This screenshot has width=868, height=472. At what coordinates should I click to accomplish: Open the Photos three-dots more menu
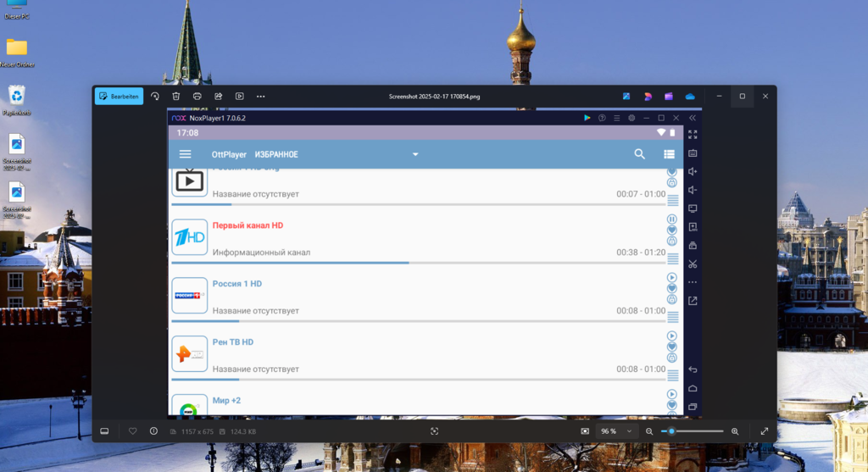click(x=261, y=97)
